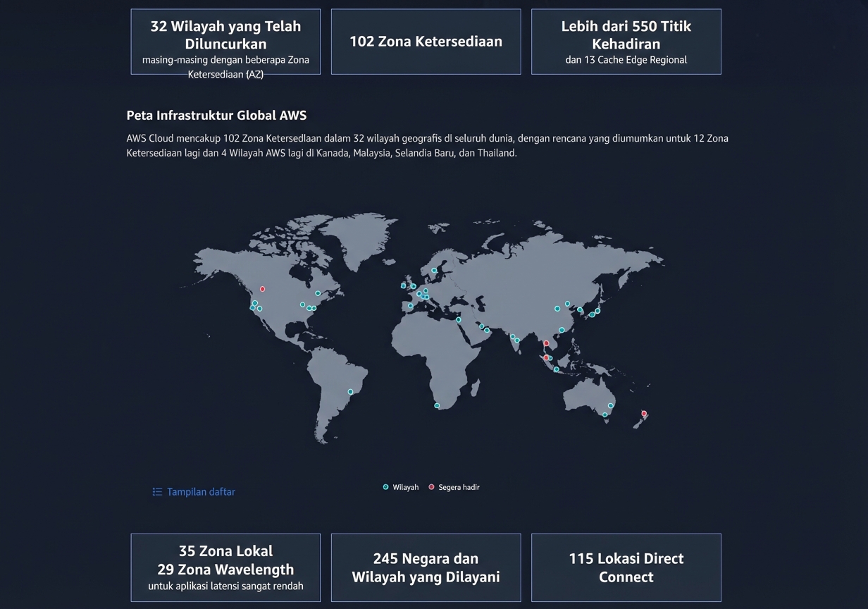The height and width of the screenshot is (609, 868).
Task: Select the Bahrain region marker
Action: click(x=482, y=326)
